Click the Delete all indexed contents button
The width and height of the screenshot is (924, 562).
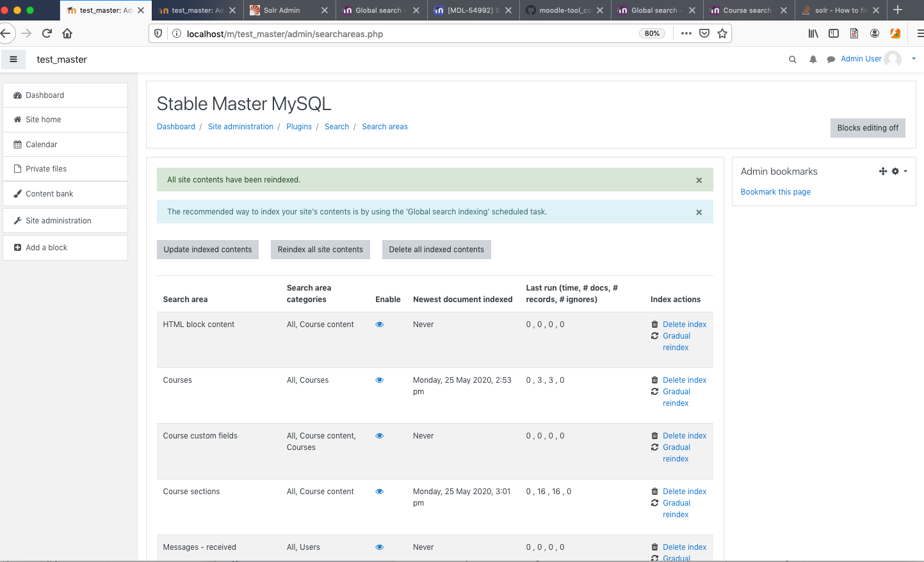(x=437, y=250)
